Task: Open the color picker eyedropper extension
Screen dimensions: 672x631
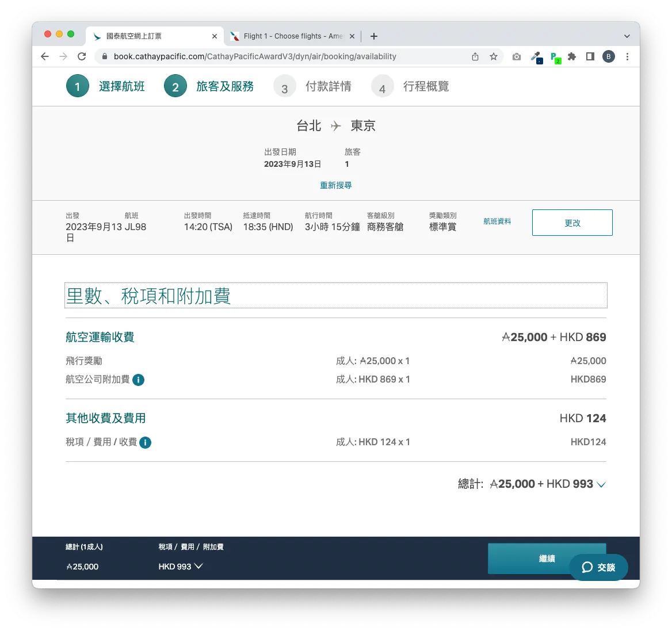Action: (536, 57)
